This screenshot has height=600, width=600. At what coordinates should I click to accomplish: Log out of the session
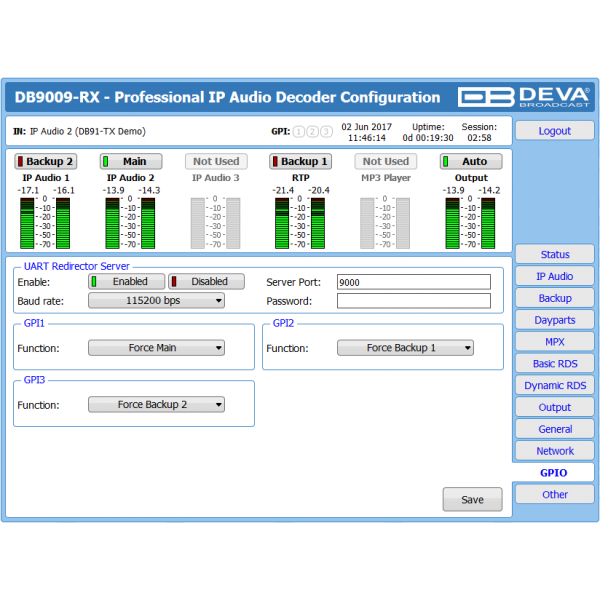click(555, 130)
